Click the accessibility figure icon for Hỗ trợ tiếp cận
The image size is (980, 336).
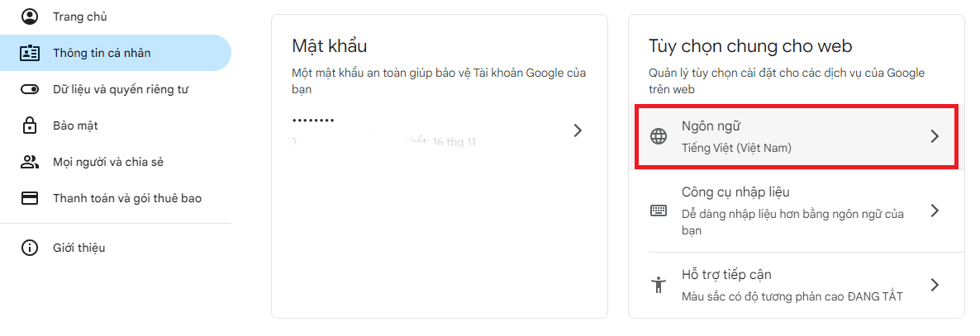coord(659,285)
